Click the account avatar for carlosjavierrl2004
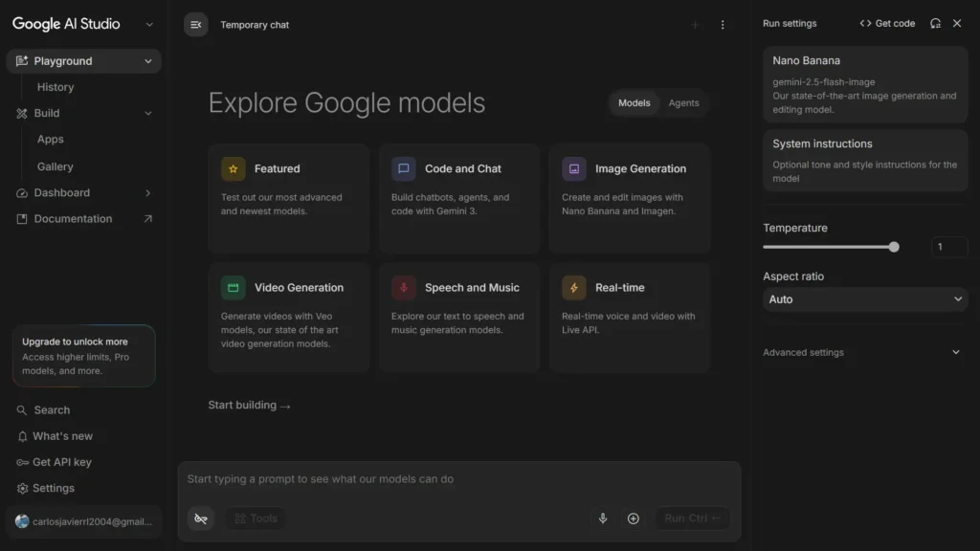This screenshot has height=551, width=980. click(22, 521)
